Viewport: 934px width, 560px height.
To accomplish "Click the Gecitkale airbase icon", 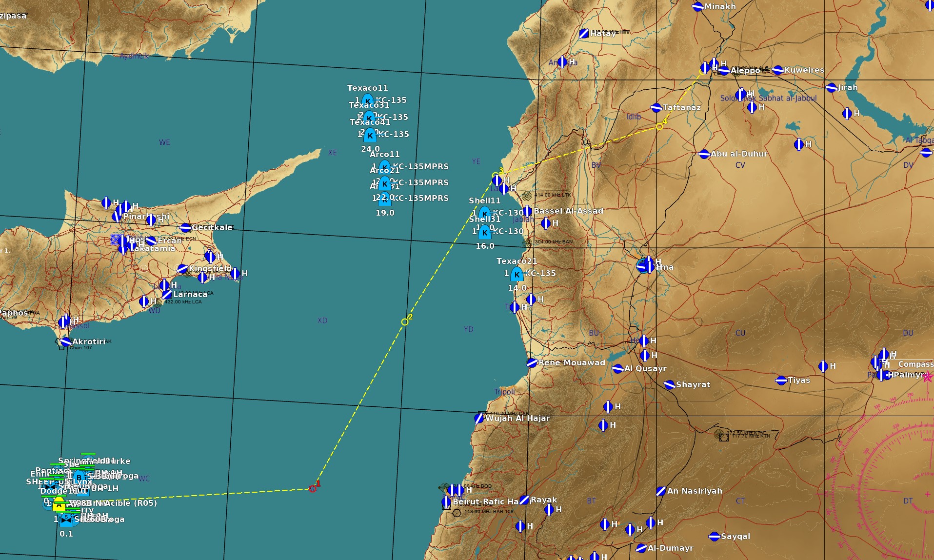I will tap(185, 227).
